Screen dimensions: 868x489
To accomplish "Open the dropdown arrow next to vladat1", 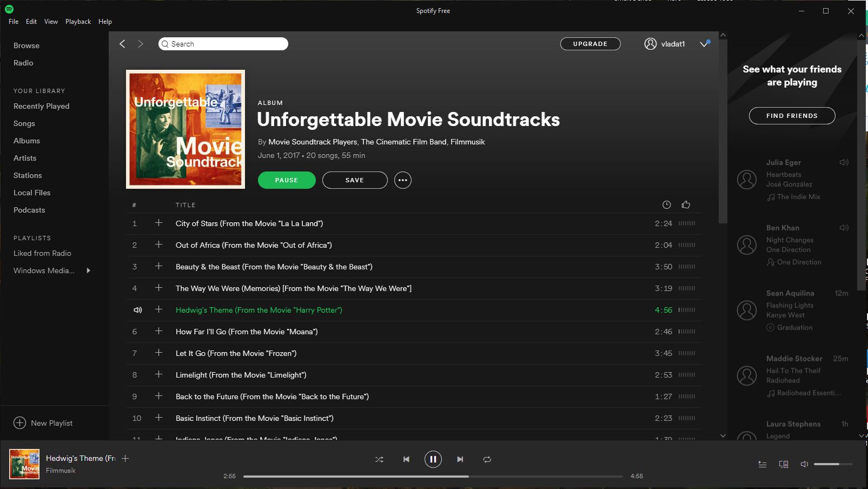I will pos(704,44).
